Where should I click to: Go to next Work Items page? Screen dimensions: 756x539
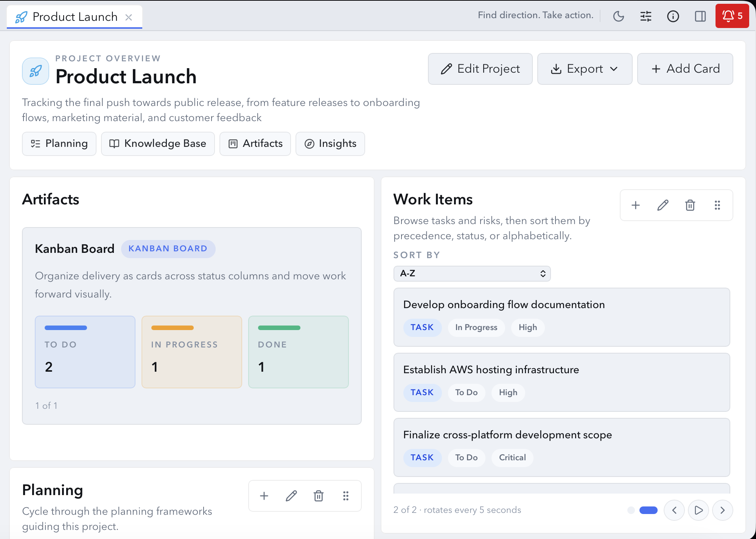[723, 510]
